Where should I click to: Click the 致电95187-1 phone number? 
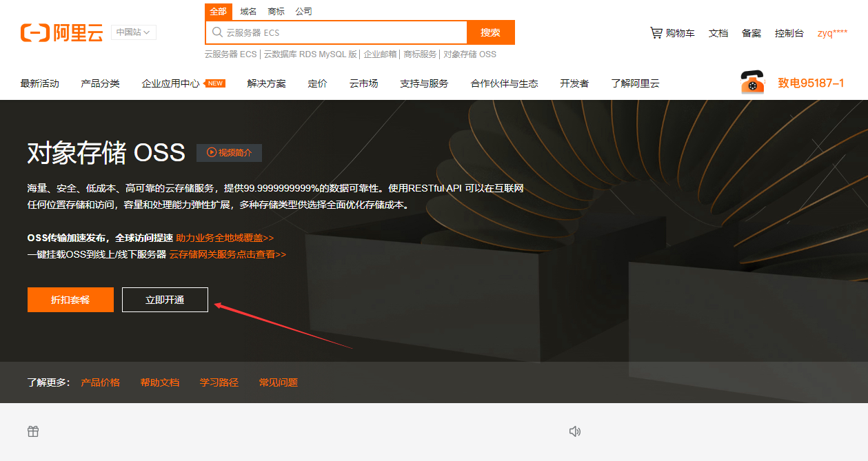[811, 83]
